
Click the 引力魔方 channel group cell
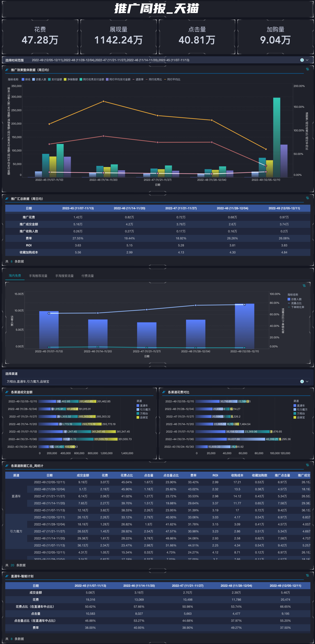pos(16,531)
